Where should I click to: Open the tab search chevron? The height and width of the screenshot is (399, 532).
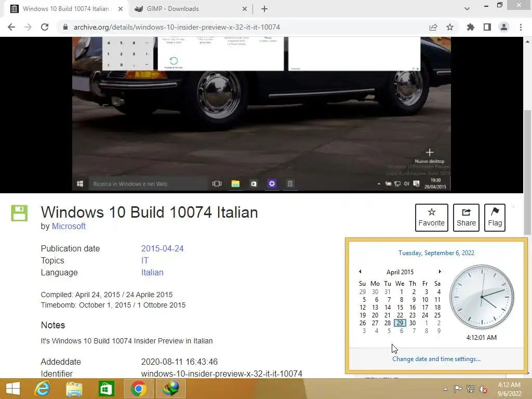point(467,9)
